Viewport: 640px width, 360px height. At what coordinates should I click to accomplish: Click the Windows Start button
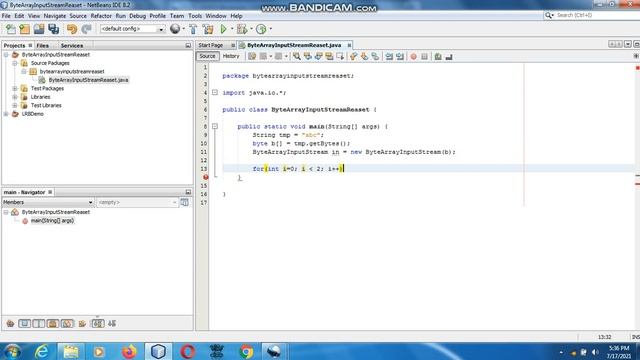(12, 351)
